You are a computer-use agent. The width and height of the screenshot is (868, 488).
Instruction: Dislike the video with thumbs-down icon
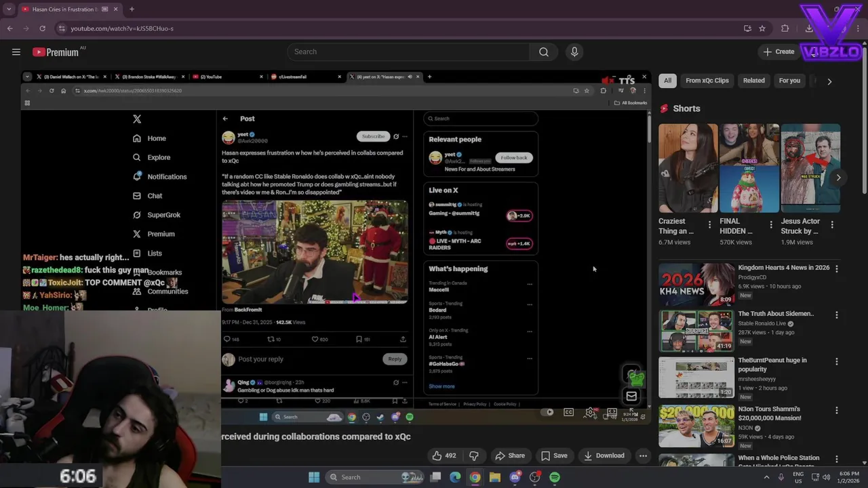[x=474, y=455]
